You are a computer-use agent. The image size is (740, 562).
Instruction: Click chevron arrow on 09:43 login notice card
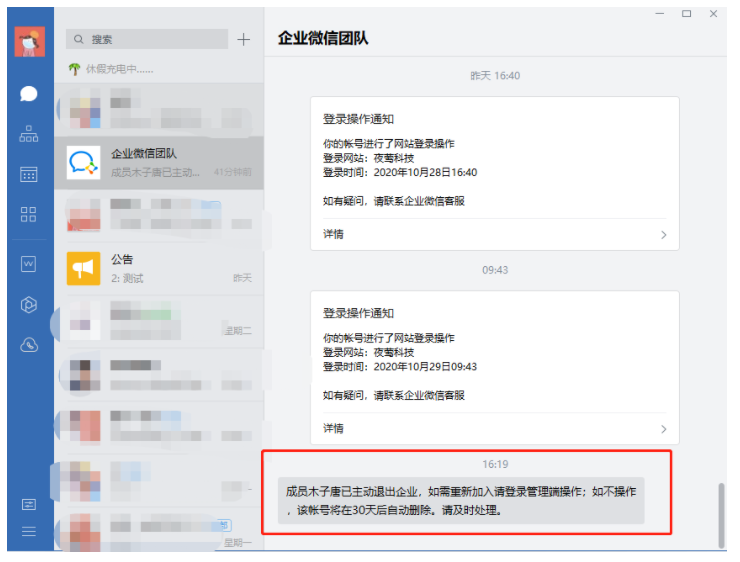click(x=664, y=429)
